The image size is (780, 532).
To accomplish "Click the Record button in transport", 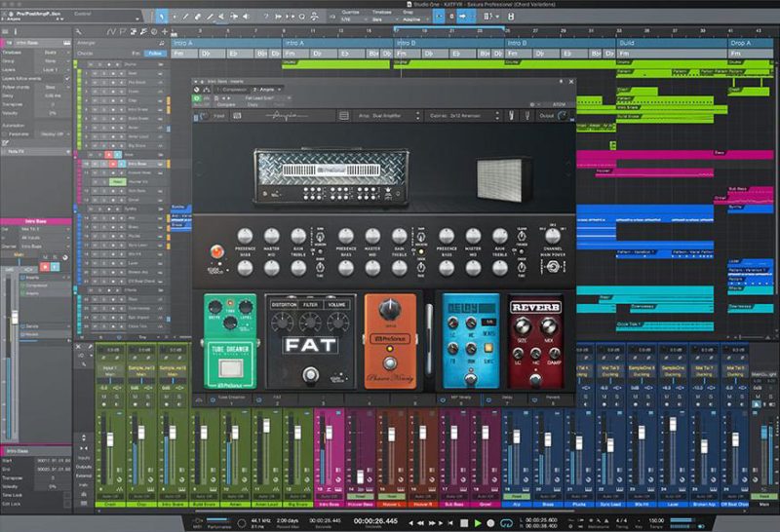I will pyautogui.click(x=490, y=523).
